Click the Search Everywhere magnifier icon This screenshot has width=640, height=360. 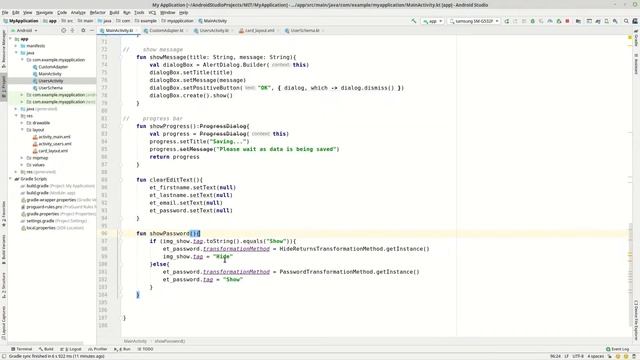tap(626, 21)
